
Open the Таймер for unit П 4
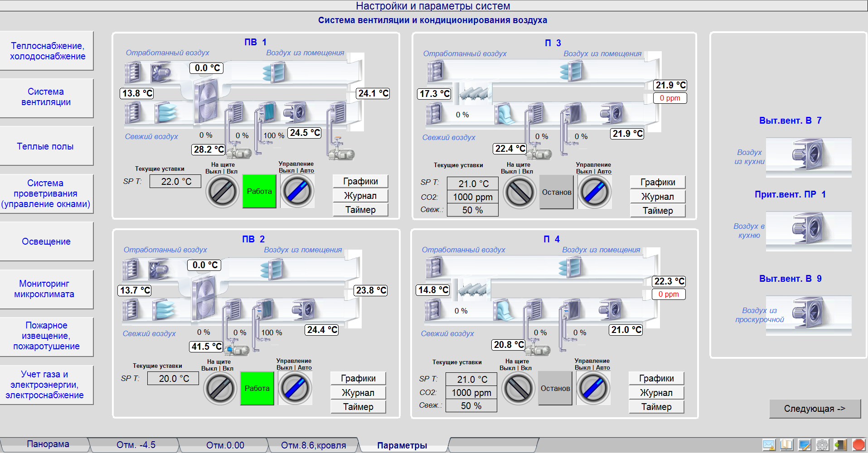[x=656, y=407]
